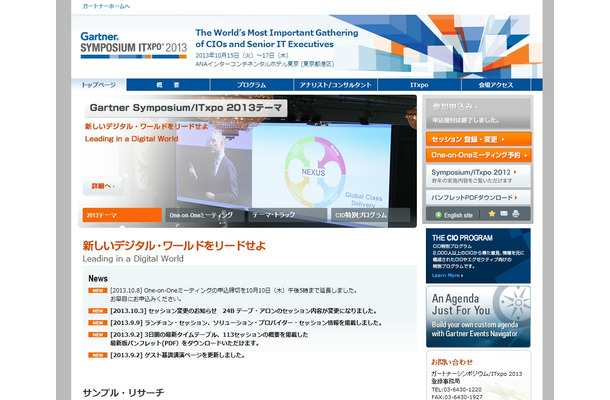Open the 2013.10.8 One-on-One news item

pyautogui.click(x=233, y=295)
